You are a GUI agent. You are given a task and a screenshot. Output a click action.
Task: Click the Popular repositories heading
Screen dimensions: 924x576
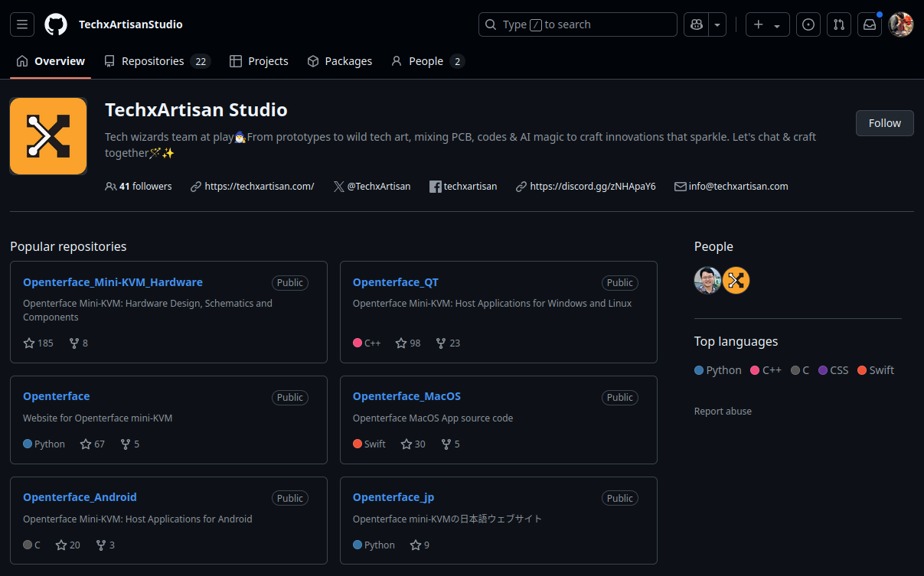click(68, 246)
